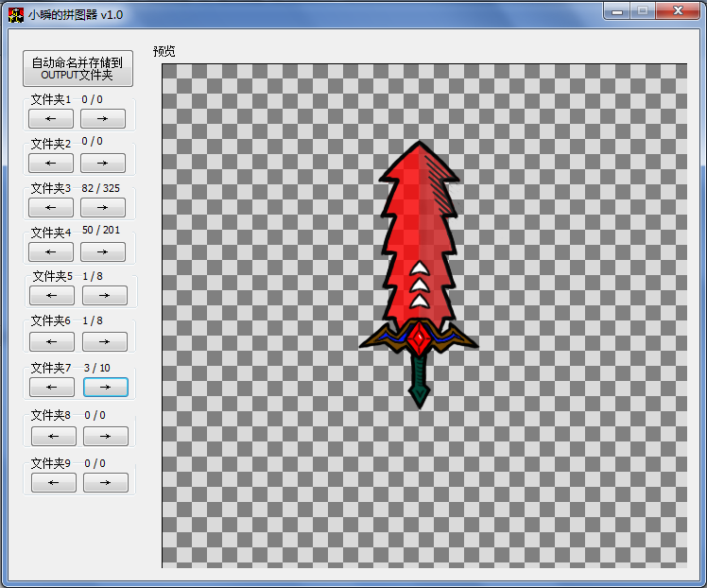Click the highlighted next arrow of 文件夹7

(x=106, y=387)
